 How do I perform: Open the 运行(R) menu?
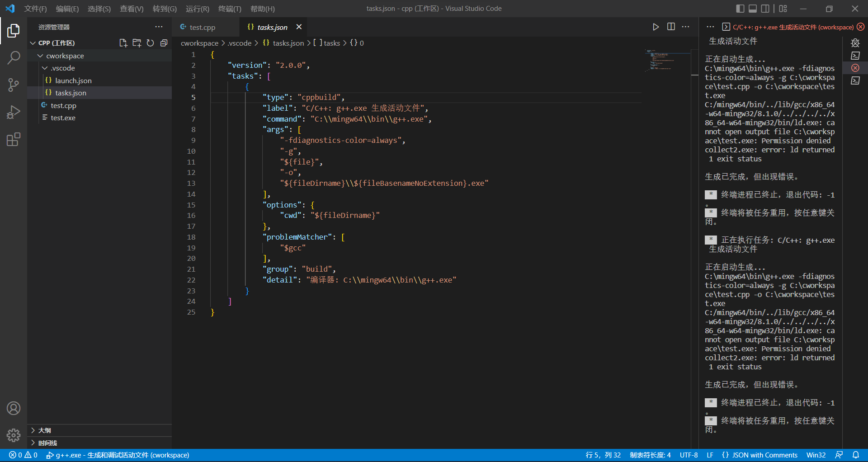tap(198, 9)
